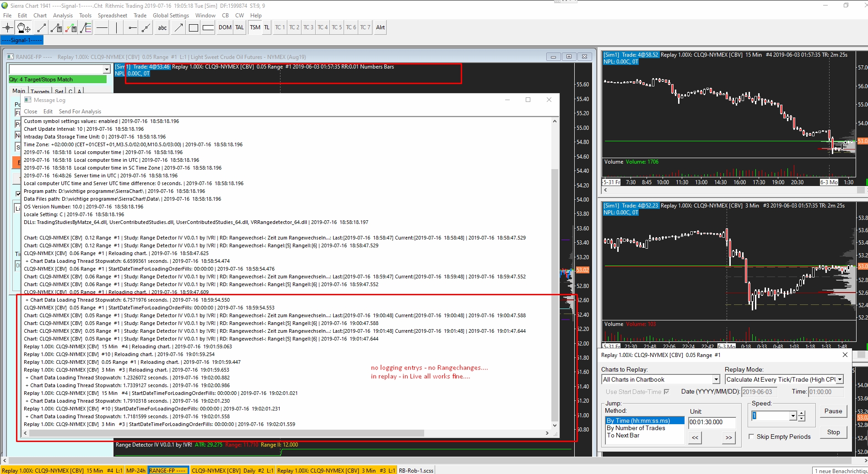868x474 pixels.
Task: Click the Alrt alert toolbar button
Action: click(380, 27)
